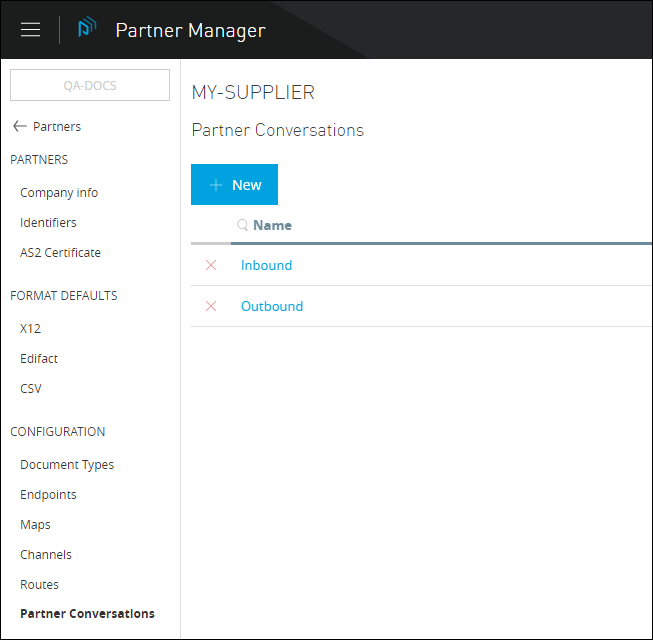The width and height of the screenshot is (653, 640).
Task: Open Company info in sidebar
Action: [x=59, y=193]
